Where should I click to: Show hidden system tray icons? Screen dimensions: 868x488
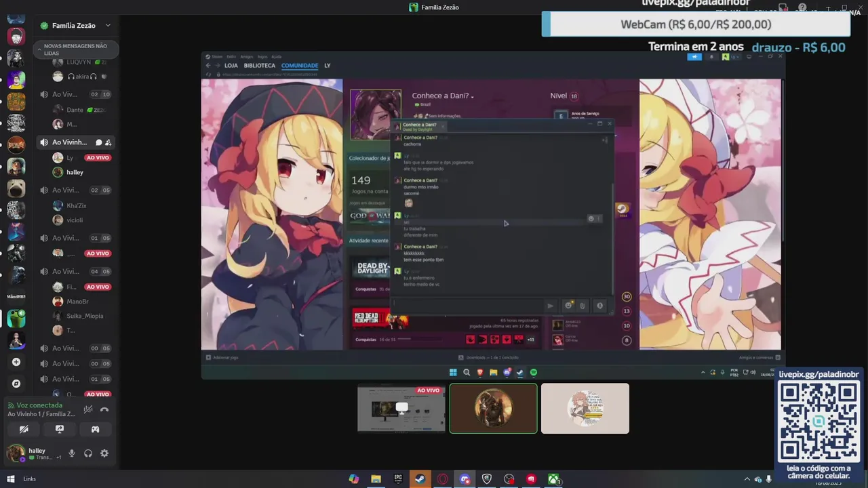pyautogui.click(x=747, y=479)
